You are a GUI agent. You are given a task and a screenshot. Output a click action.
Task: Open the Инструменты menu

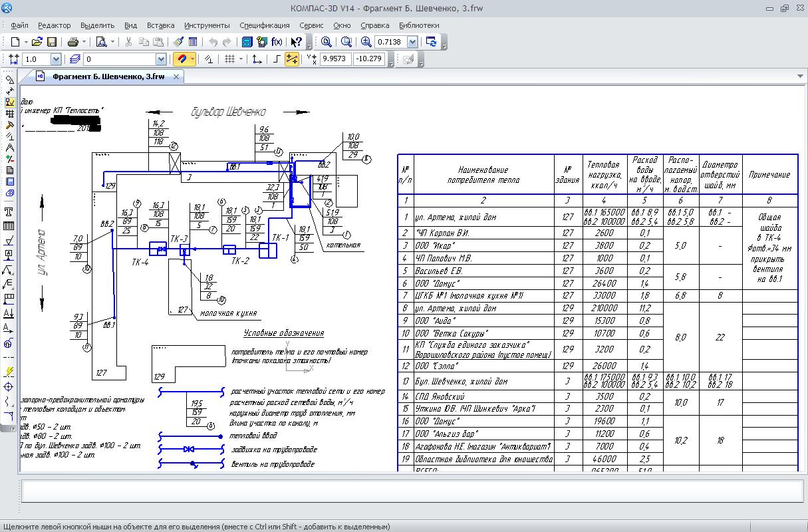point(207,25)
